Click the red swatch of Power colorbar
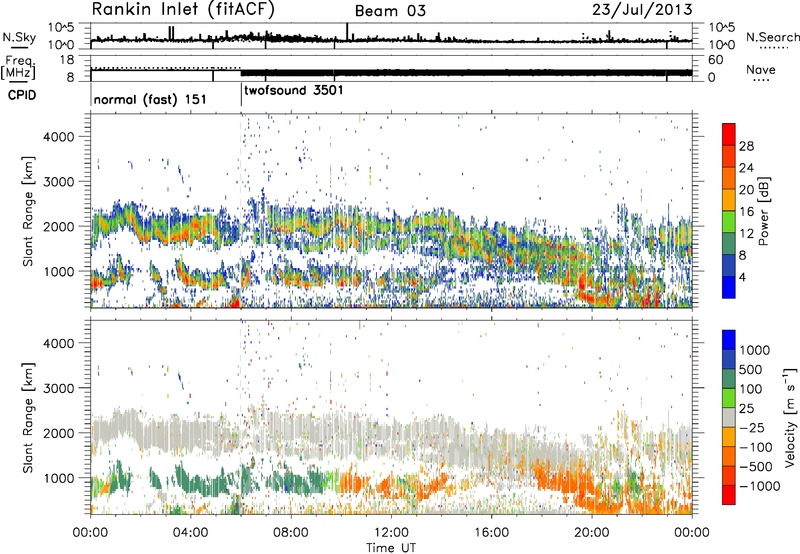Viewport: 800px width, 554px height. point(729,134)
